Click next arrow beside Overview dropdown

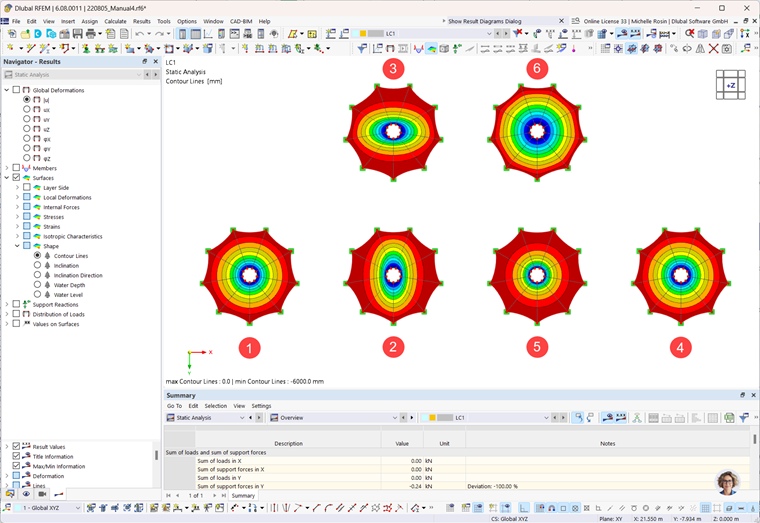pyautogui.click(x=412, y=418)
